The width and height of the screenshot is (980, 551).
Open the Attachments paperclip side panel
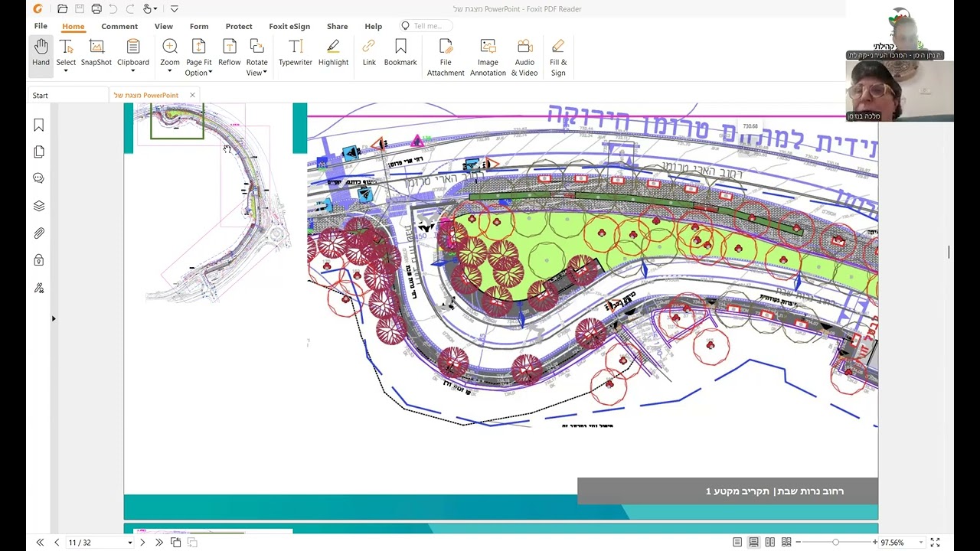(x=39, y=233)
